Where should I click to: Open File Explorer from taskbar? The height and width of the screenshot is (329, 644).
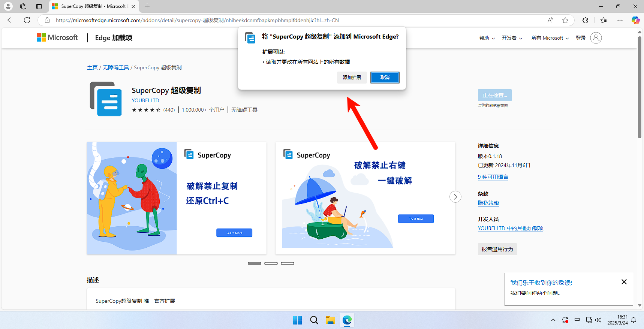coord(330,320)
